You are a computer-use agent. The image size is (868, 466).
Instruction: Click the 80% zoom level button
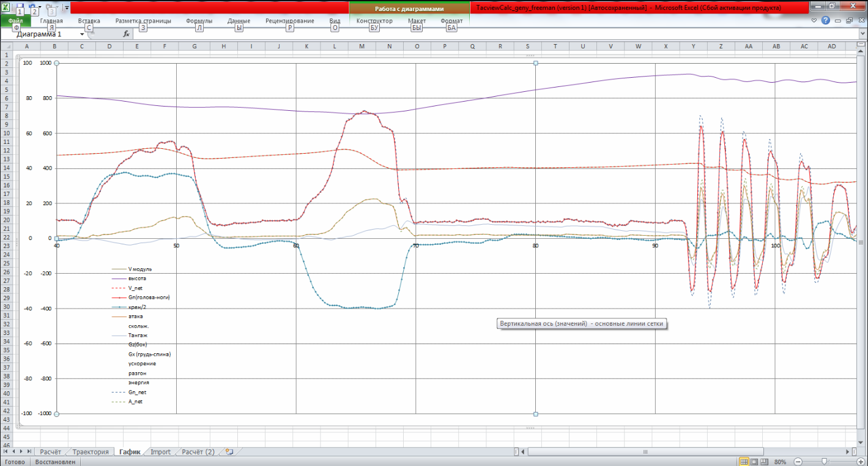point(780,462)
